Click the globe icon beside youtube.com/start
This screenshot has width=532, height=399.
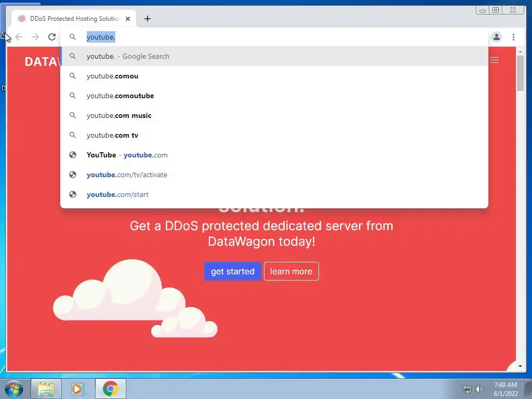[73, 194]
